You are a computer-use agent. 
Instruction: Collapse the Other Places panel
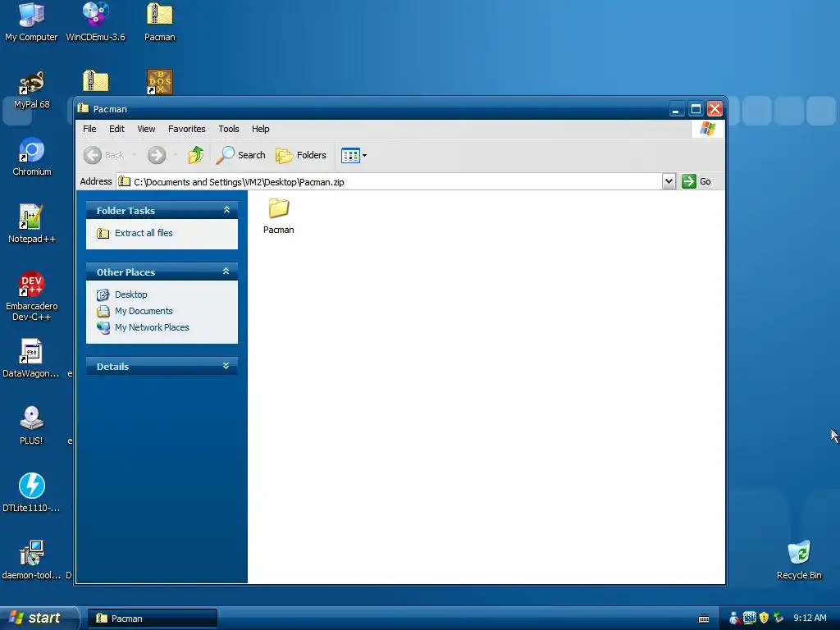pos(226,272)
